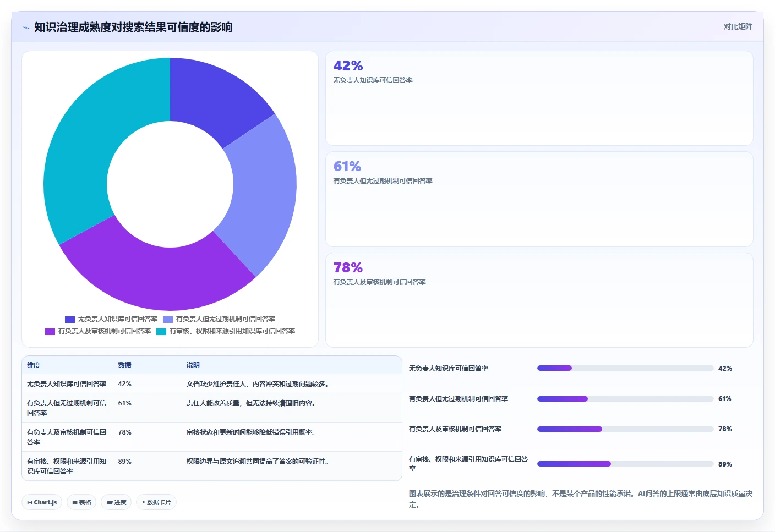Click the progress bar showing 78%
Viewport: 775px width, 532px height.
[625, 429]
